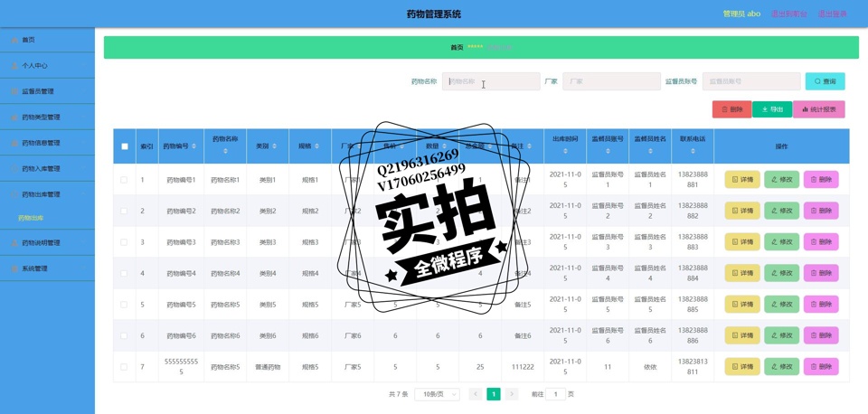This screenshot has width=868, height=414.
Task: Click the 厂家 search input field
Action: click(611, 81)
